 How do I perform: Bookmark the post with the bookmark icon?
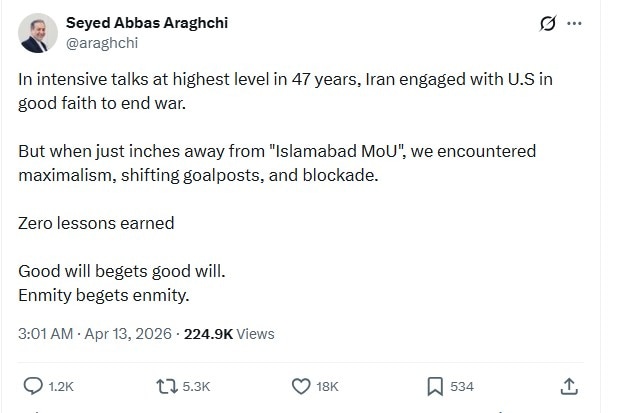(435, 386)
